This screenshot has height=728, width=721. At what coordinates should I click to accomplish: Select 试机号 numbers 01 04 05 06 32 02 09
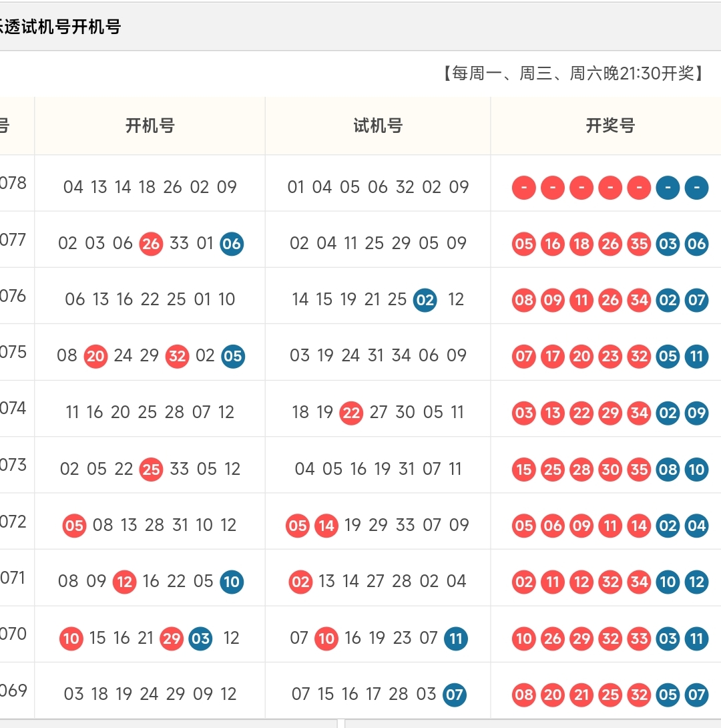(x=378, y=187)
